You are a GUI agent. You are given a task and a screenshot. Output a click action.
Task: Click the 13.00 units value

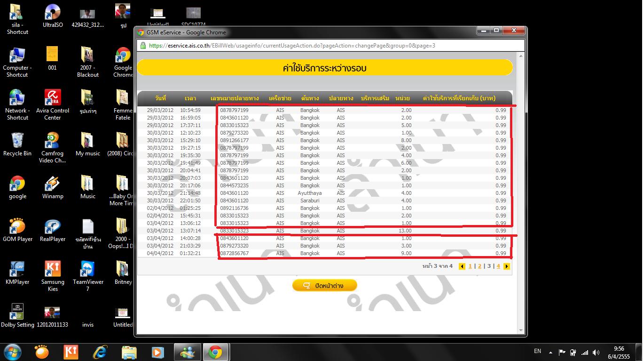click(405, 231)
